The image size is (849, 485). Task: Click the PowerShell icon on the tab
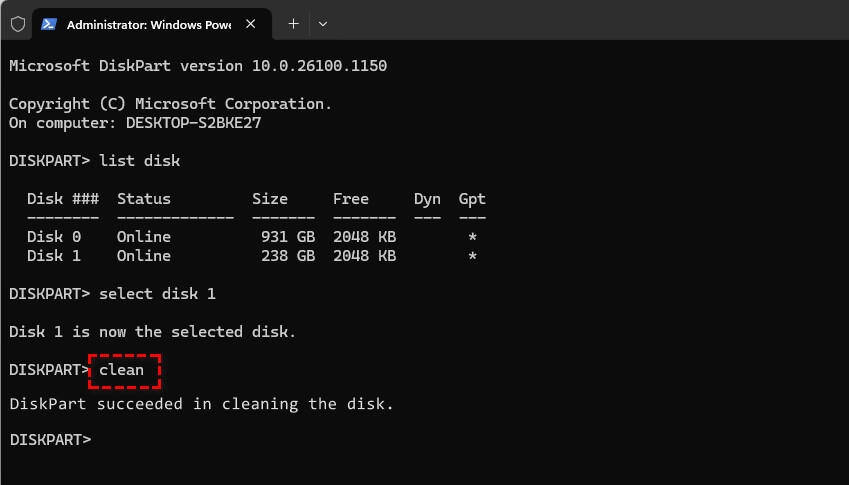point(48,24)
